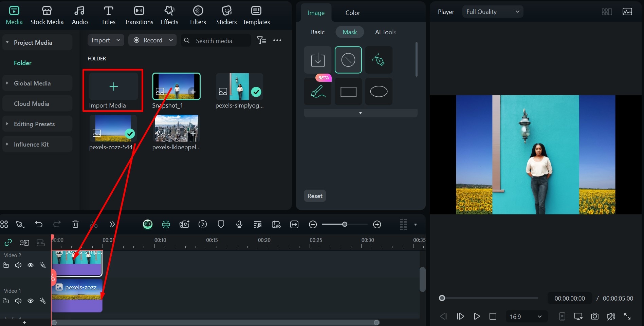Open the Record dropdown
The width and height of the screenshot is (644, 326).
[152, 40]
